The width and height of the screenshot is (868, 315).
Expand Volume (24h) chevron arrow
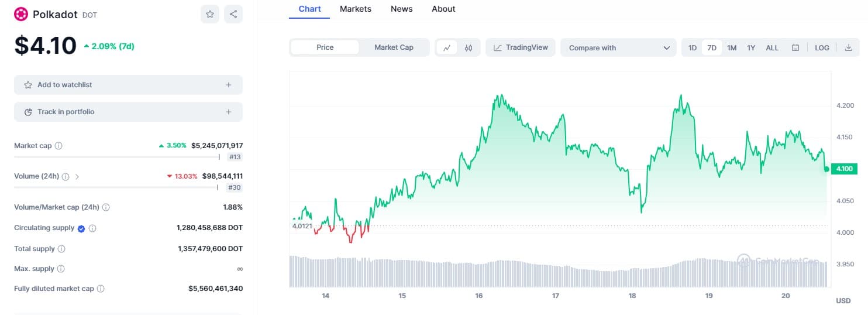pyautogui.click(x=77, y=176)
